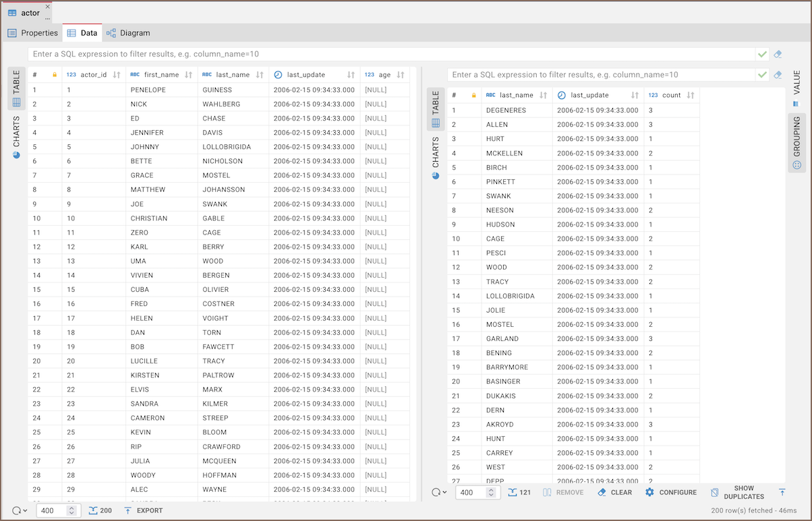Open the Diagram tab
Viewport: 812px width, 521px height.
128,33
